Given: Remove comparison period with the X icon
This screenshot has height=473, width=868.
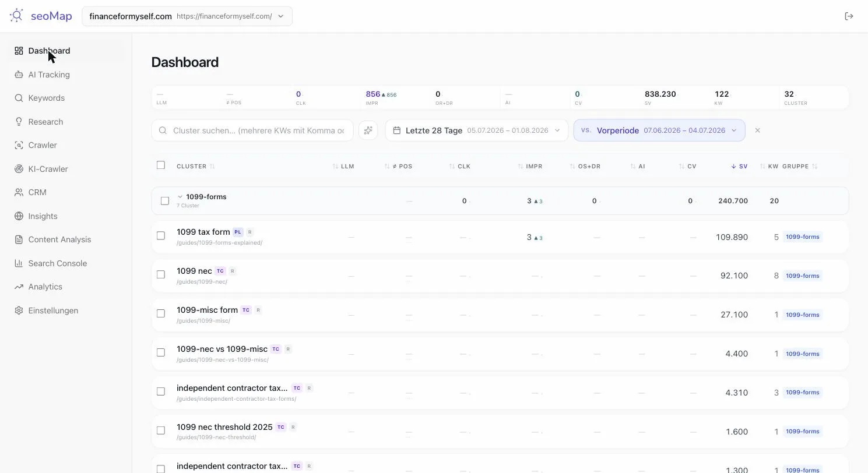Looking at the screenshot, I should [x=757, y=130].
